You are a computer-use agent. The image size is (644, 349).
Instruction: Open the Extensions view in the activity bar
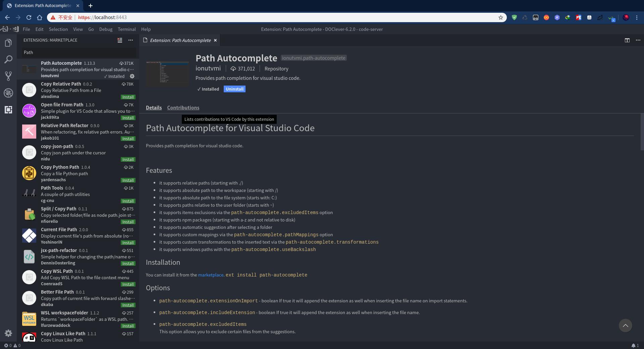pyautogui.click(x=8, y=110)
